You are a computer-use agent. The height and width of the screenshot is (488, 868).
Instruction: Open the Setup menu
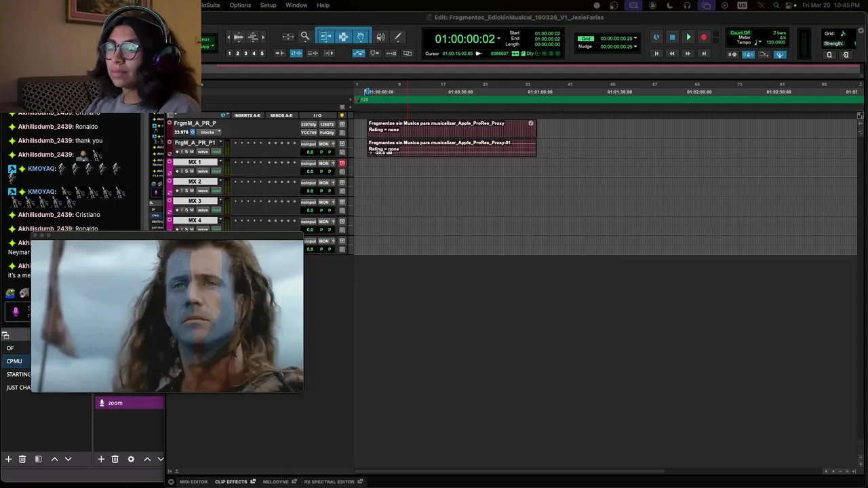tap(269, 5)
